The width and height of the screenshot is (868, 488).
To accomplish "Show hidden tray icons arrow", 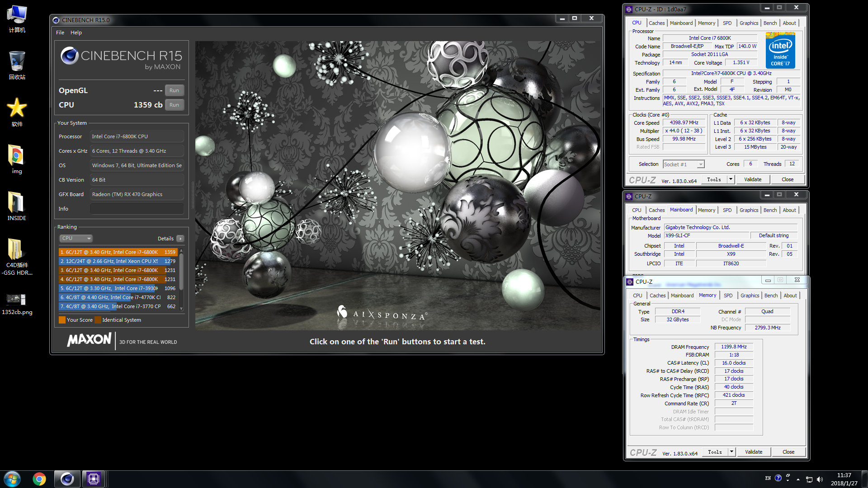I will pyautogui.click(x=798, y=479).
